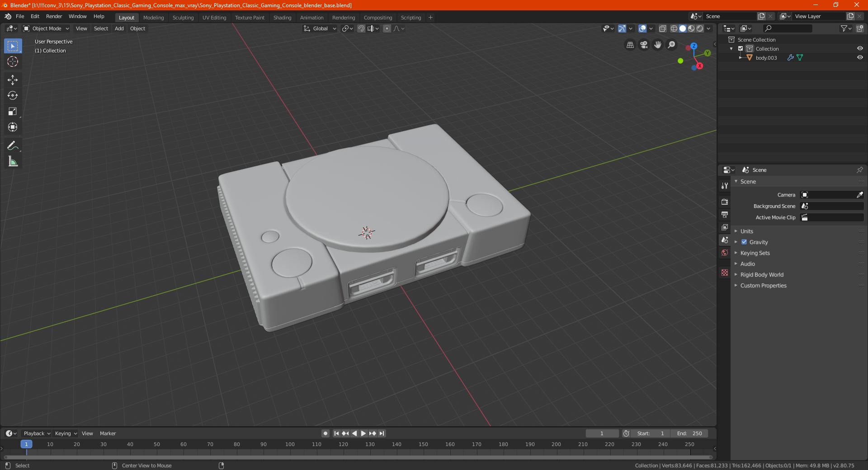The image size is (868, 470).
Task: Click the pan view hand icon
Action: 658,45
